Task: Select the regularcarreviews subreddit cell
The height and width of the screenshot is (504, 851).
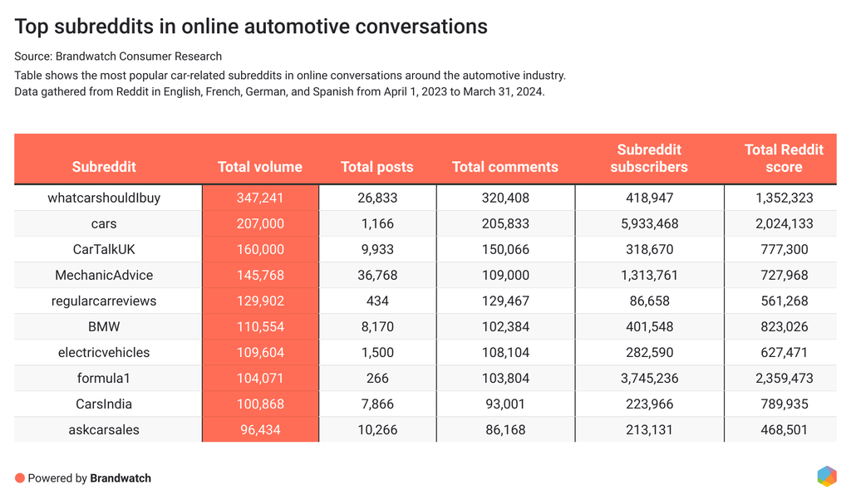Action: (104, 301)
